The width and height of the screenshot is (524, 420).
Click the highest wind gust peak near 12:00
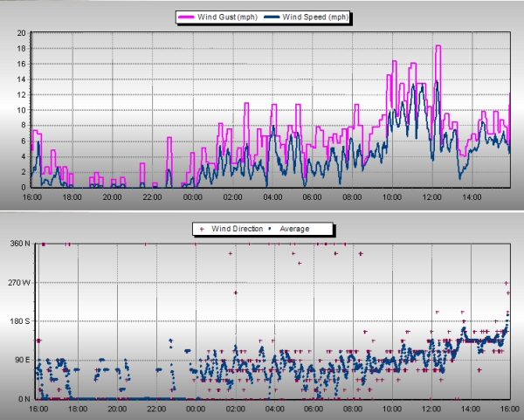point(438,46)
